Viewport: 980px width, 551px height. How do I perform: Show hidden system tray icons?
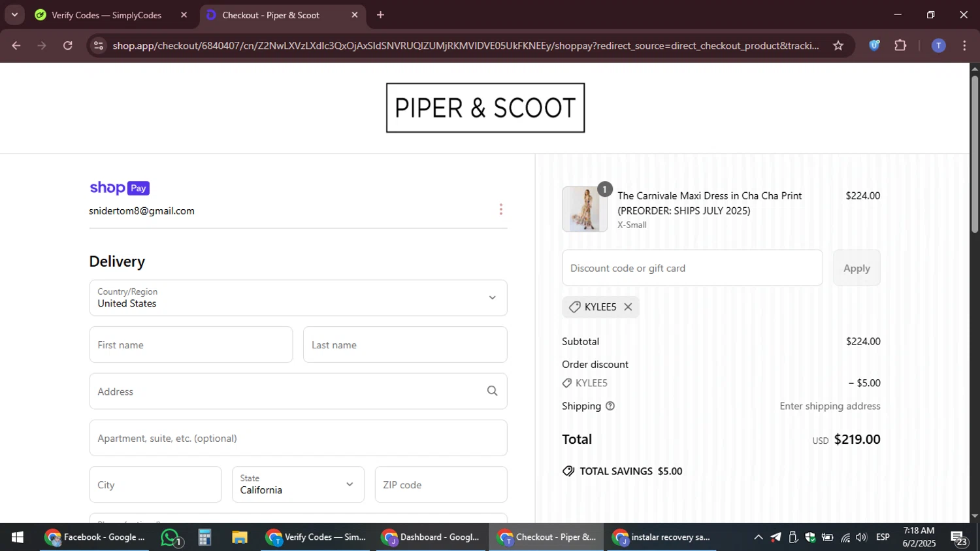coord(758,537)
